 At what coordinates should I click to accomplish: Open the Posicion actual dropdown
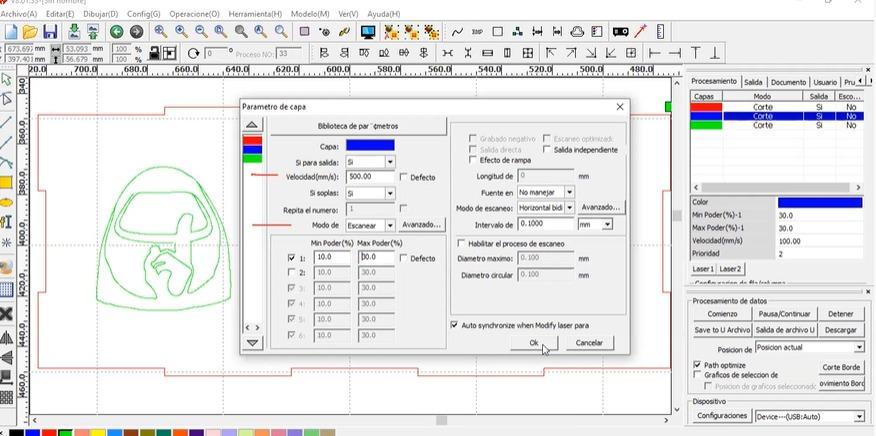click(859, 348)
